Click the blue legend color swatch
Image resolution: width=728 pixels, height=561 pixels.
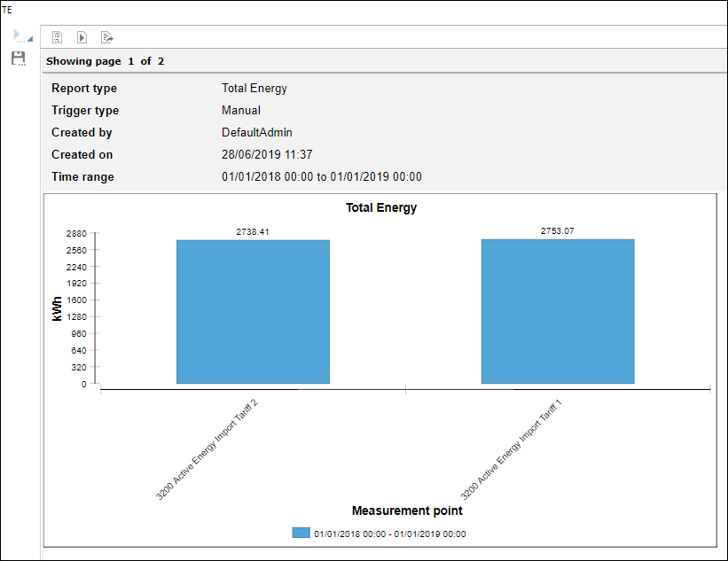[x=301, y=534]
